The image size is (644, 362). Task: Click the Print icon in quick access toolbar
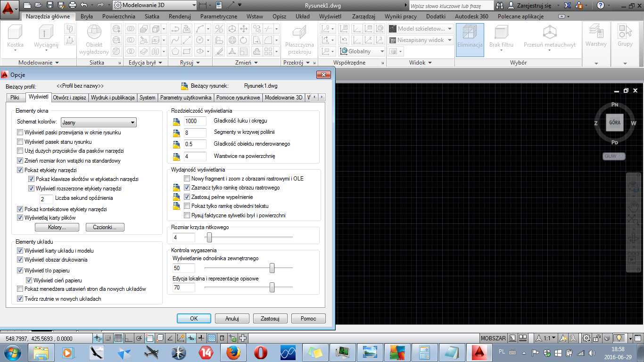[x=73, y=5]
